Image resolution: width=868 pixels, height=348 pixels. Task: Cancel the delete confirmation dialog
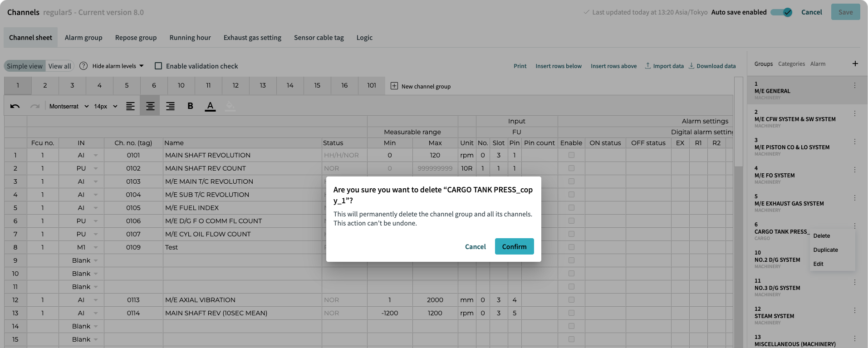click(476, 246)
